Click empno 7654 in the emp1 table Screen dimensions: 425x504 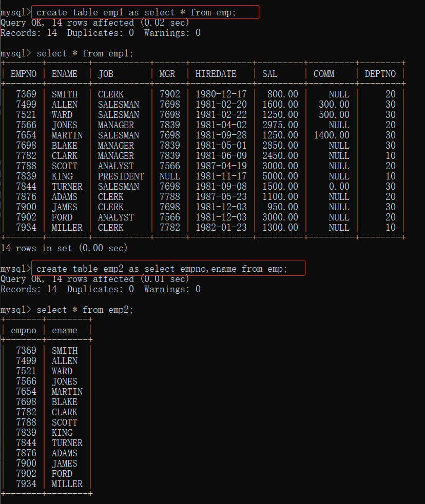point(26,135)
